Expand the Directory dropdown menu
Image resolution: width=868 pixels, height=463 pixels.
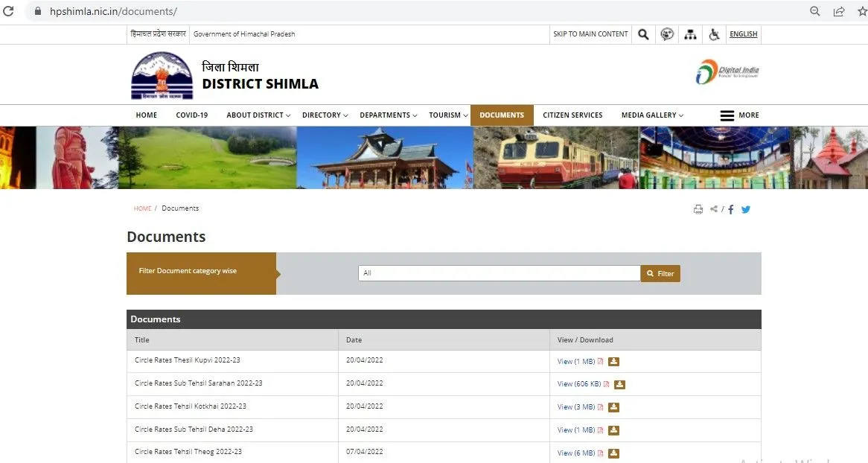[x=325, y=115]
